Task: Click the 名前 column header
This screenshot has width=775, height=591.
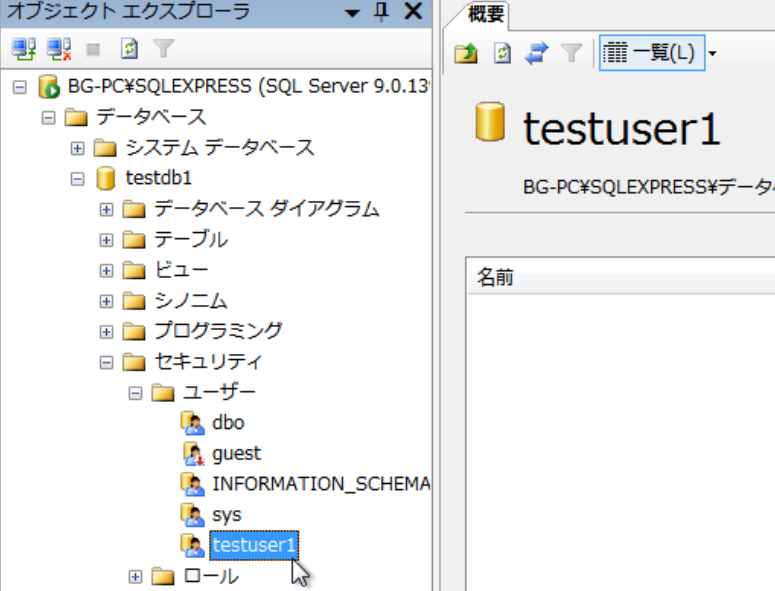Action: [620, 277]
